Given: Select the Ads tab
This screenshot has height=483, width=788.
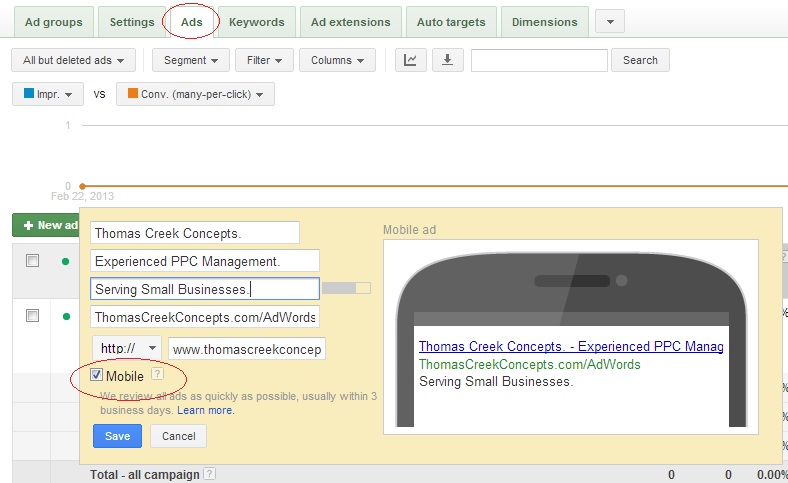Looking at the screenshot, I should [x=191, y=22].
